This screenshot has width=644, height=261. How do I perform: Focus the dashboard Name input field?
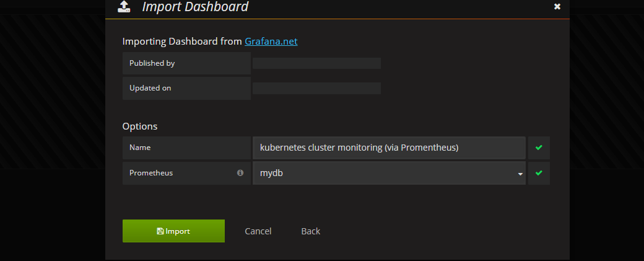pyautogui.click(x=389, y=148)
